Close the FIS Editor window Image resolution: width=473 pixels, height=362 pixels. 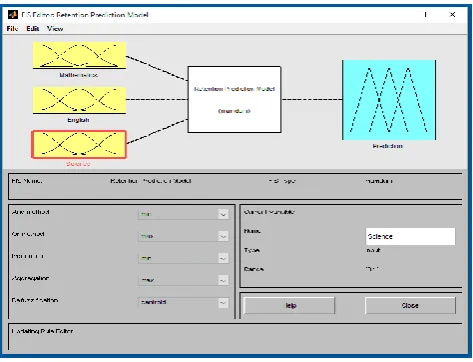pos(452,15)
